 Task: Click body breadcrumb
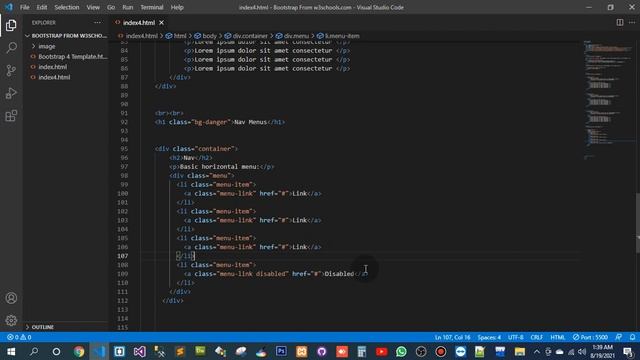click(206, 36)
